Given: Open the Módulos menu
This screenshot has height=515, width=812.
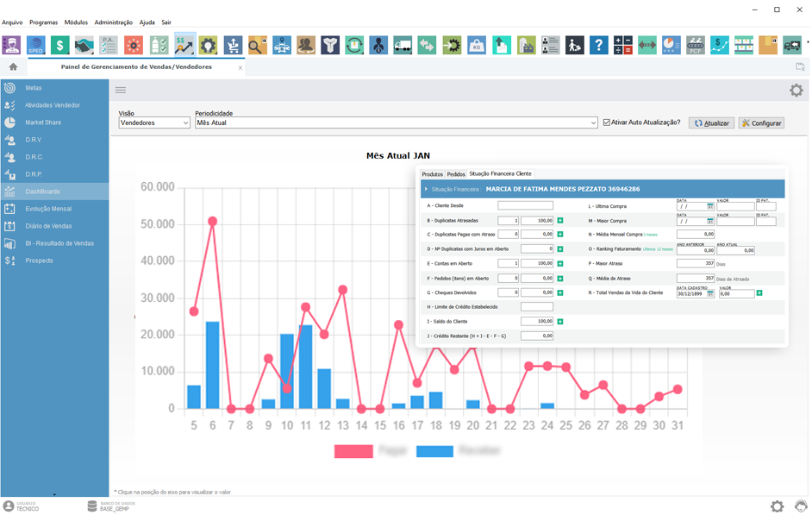Looking at the screenshot, I should (76, 22).
